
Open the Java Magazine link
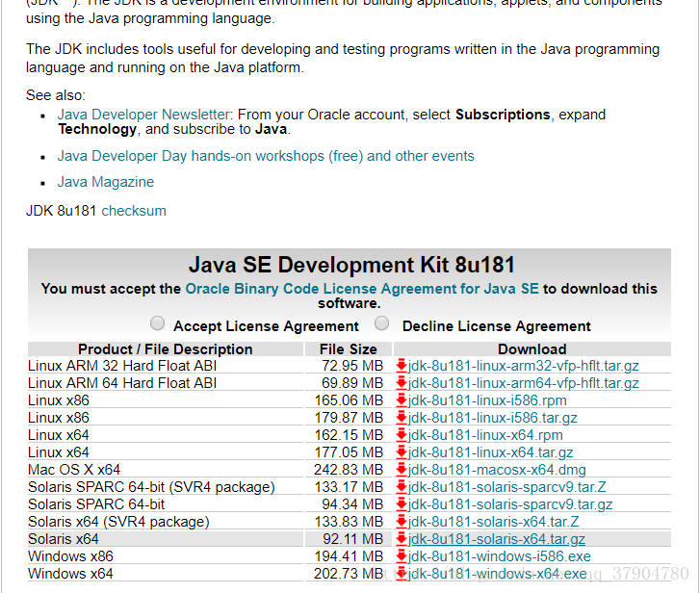click(105, 182)
